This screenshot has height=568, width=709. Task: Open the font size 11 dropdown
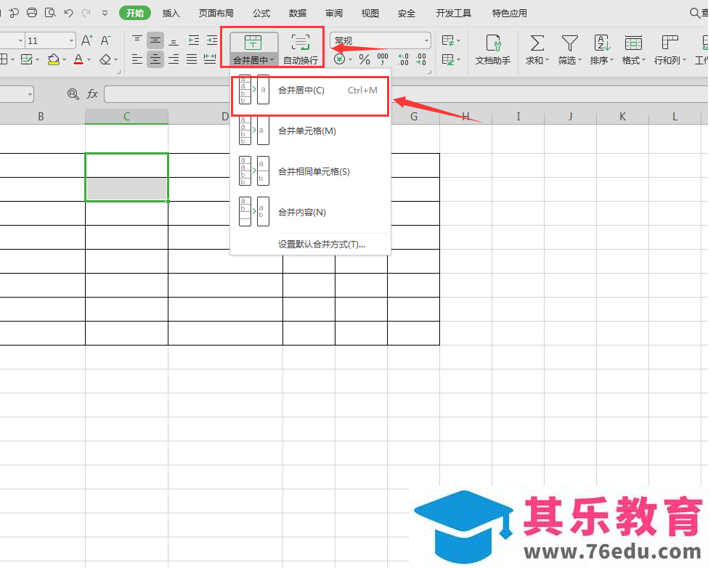[x=71, y=41]
